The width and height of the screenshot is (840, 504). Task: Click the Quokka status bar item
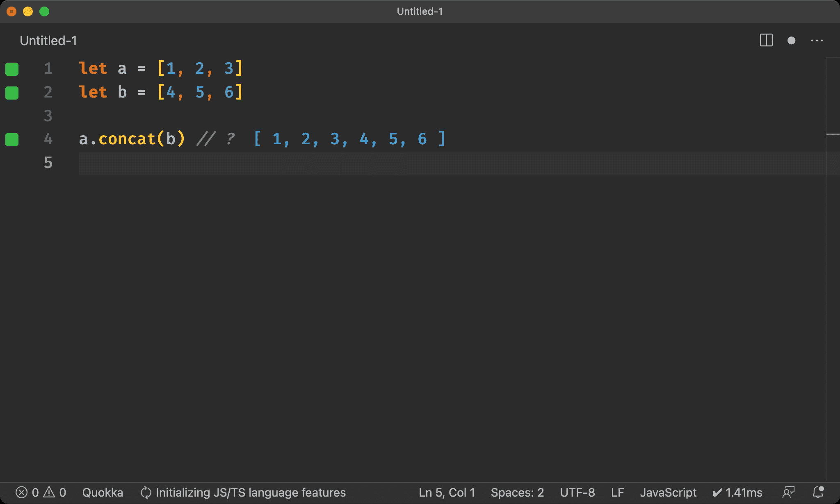103,492
